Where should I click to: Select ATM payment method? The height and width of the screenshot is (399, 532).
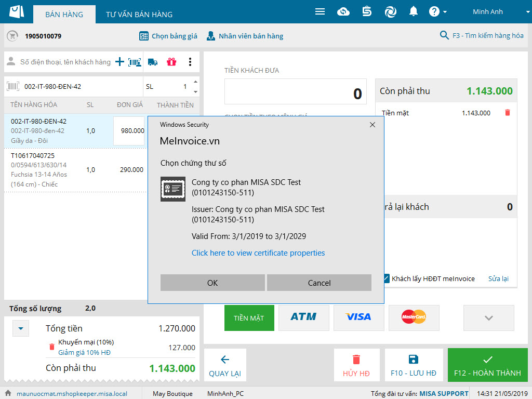click(x=303, y=318)
